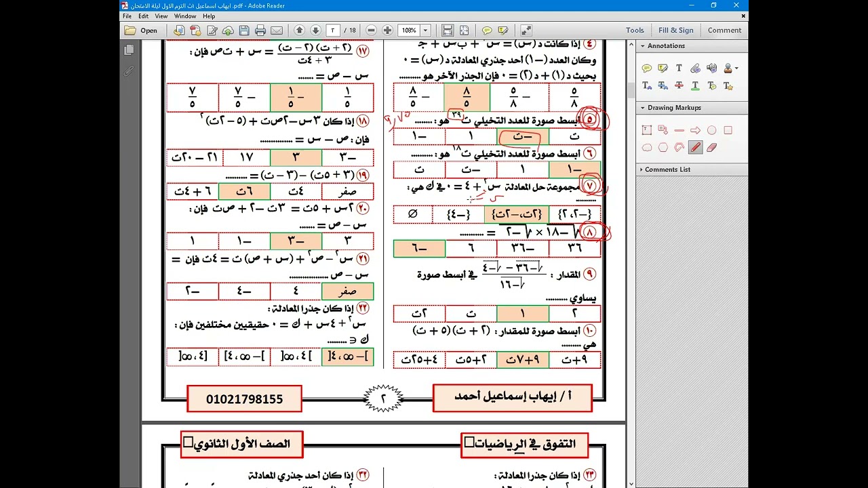
Task: Select the Draw Rectangle tool
Action: pos(728,130)
